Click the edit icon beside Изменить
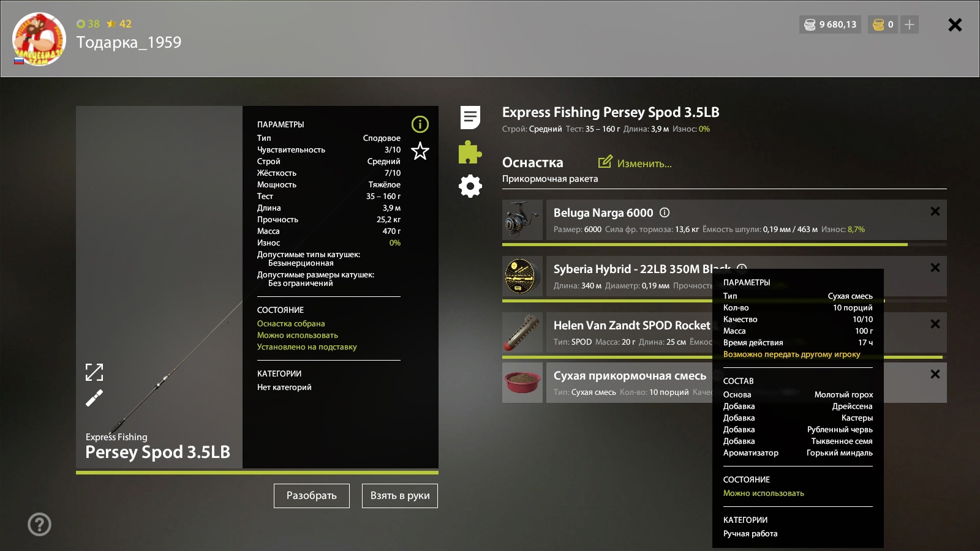This screenshot has width=980, height=551. pos(605,162)
